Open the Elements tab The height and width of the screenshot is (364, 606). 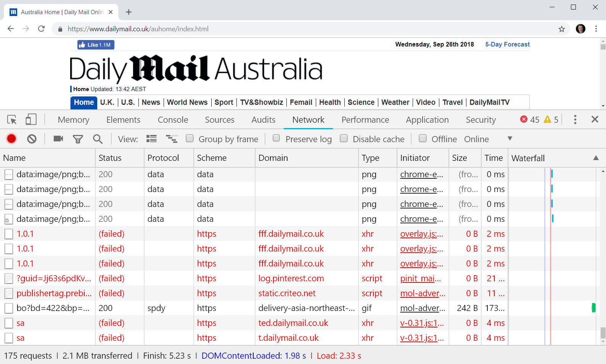tap(123, 120)
